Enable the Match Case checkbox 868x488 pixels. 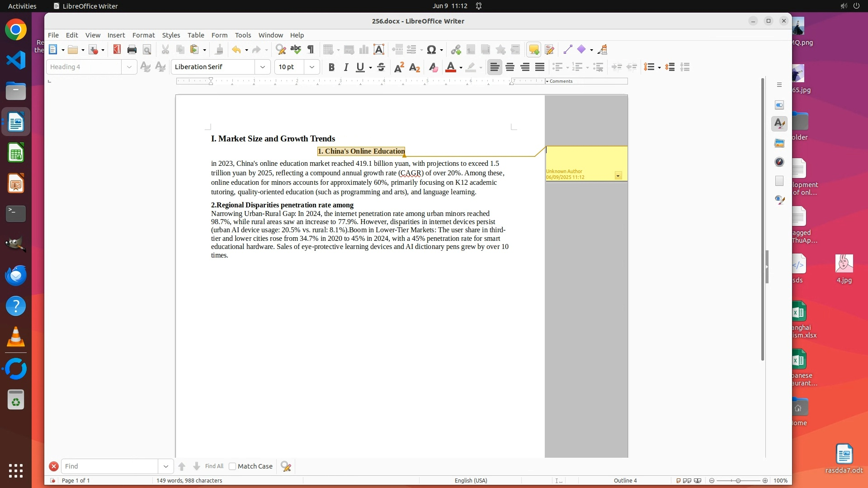[x=232, y=466]
